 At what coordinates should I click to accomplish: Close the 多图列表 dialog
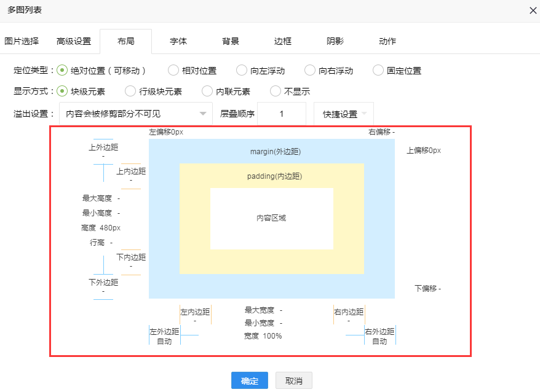click(533, 10)
